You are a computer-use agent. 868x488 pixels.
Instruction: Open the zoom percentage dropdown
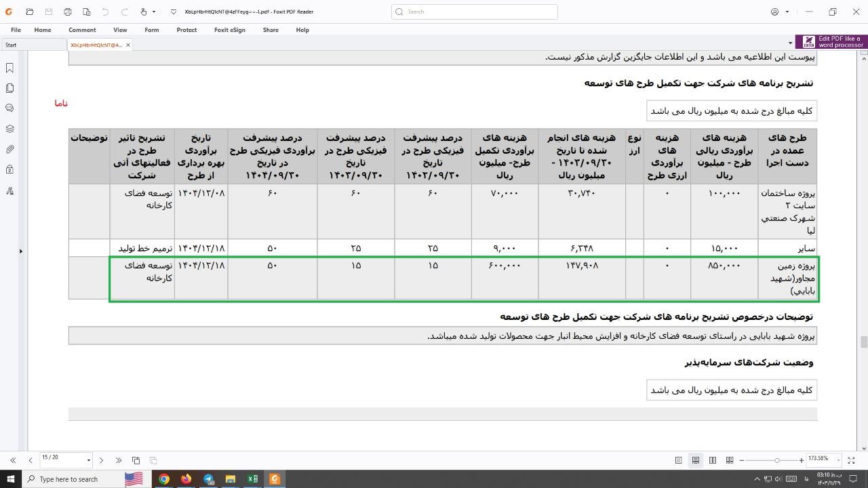coord(838,460)
